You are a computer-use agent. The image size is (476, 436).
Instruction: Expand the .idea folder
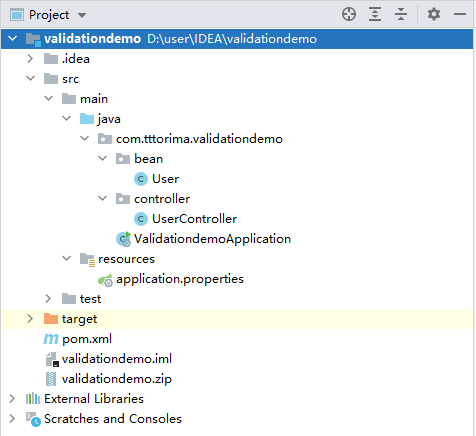(x=30, y=59)
